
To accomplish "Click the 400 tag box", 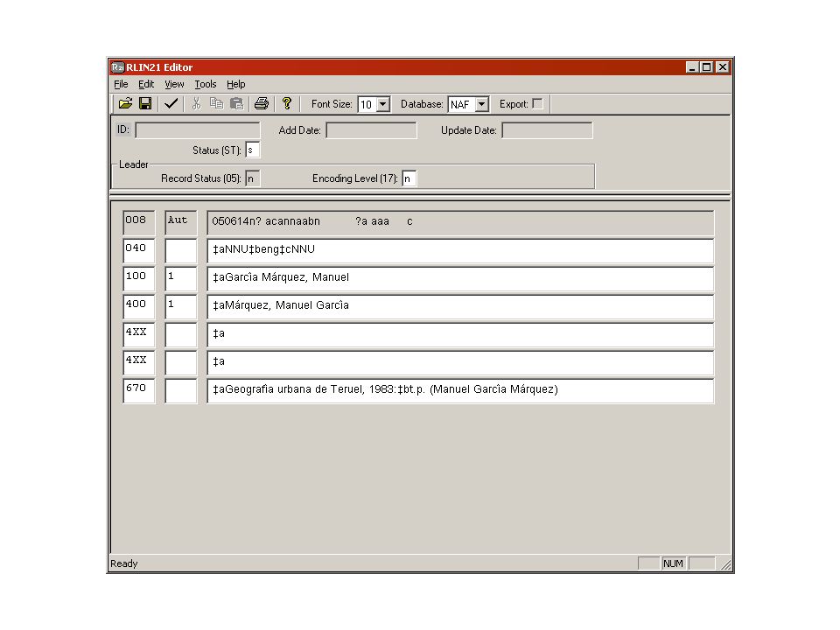I will tap(139, 306).
